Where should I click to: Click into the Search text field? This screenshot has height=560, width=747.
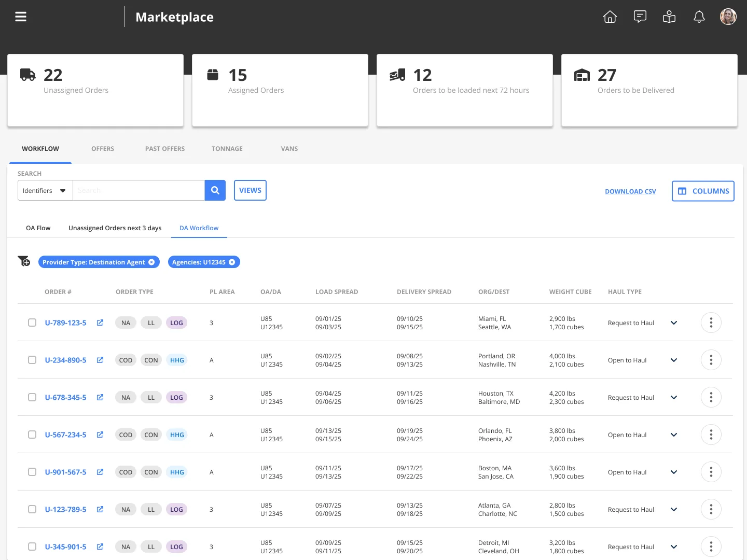pos(139,190)
